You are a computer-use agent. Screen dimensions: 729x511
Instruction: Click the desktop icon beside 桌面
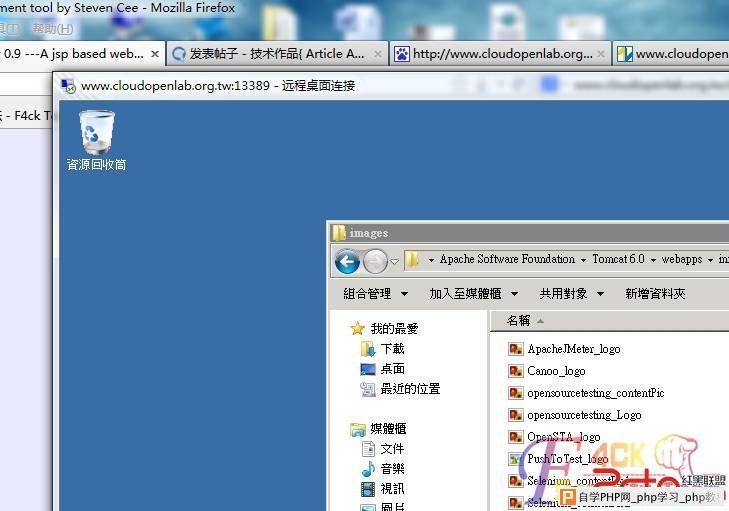[368, 369]
